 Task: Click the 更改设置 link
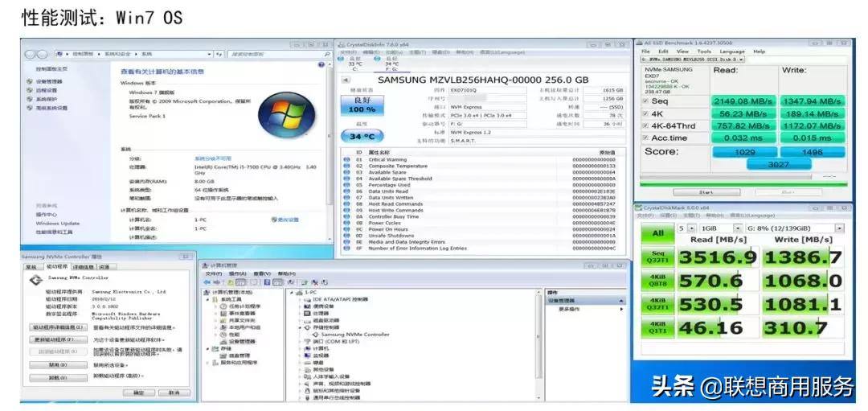coord(285,219)
